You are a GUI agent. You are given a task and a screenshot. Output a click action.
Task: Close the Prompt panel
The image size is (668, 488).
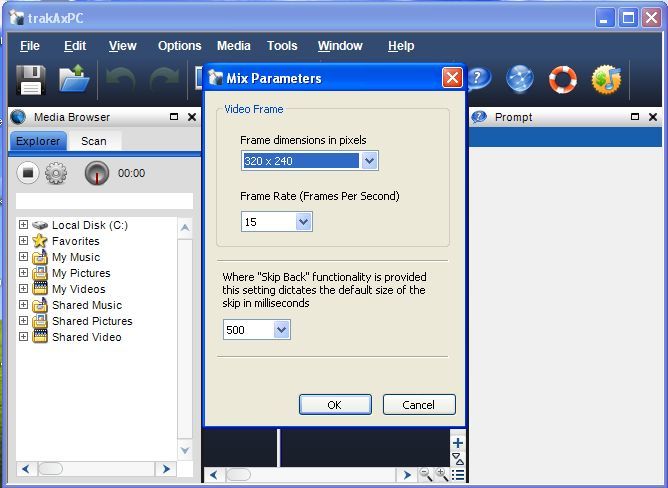[x=653, y=117]
